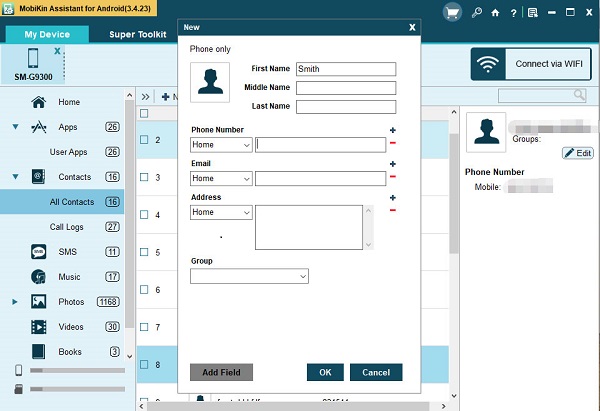
Task: Click the blue plus to add address
Action: click(x=392, y=198)
